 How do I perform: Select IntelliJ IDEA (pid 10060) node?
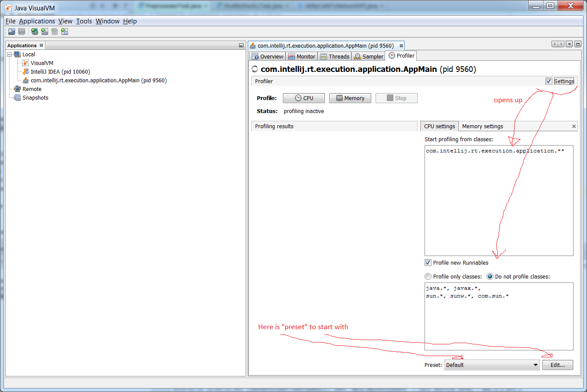[60, 71]
